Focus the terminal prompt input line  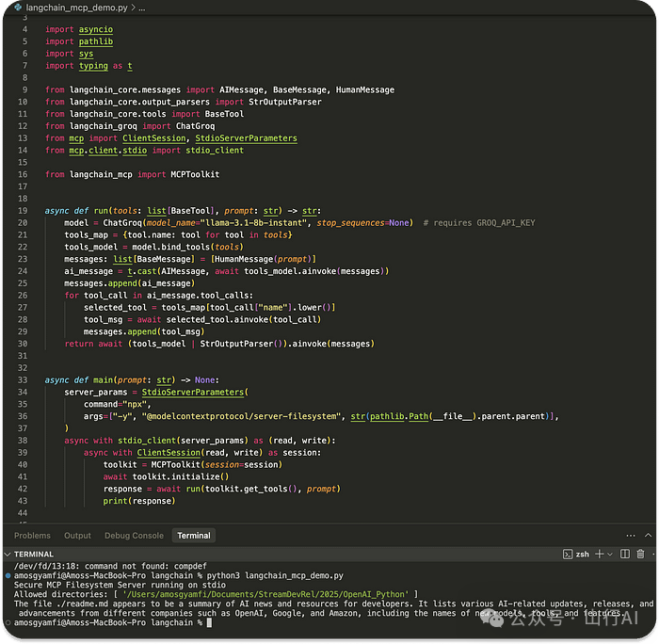[x=209, y=622]
